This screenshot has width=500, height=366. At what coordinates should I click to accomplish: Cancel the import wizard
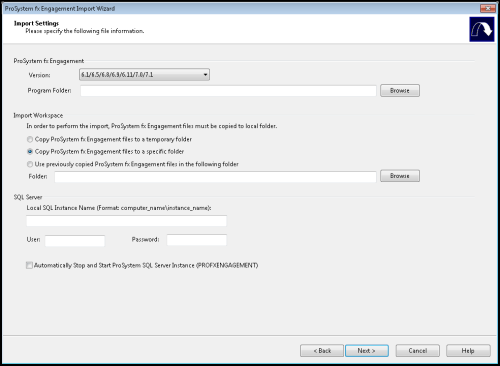point(417,351)
